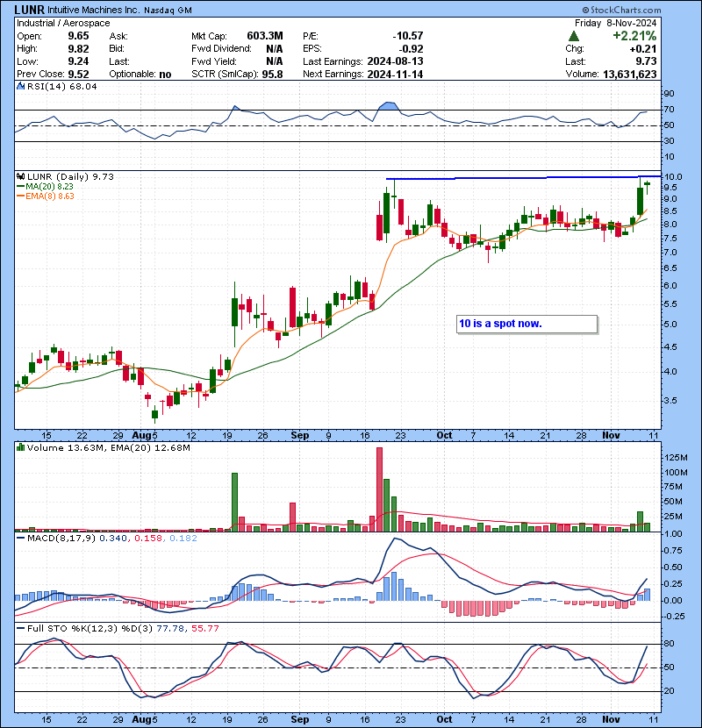Click the Open price 9.65
The image size is (702, 728).
click(78, 36)
